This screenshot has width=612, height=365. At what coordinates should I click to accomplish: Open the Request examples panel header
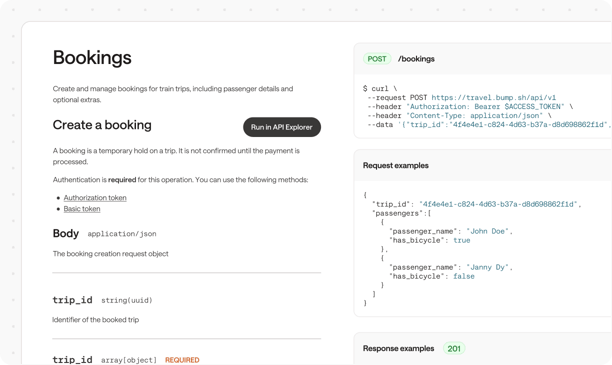[x=396, y=166]
